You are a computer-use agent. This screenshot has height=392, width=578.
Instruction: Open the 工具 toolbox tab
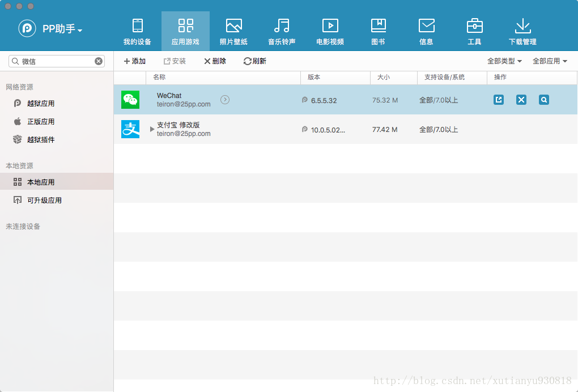474,31
